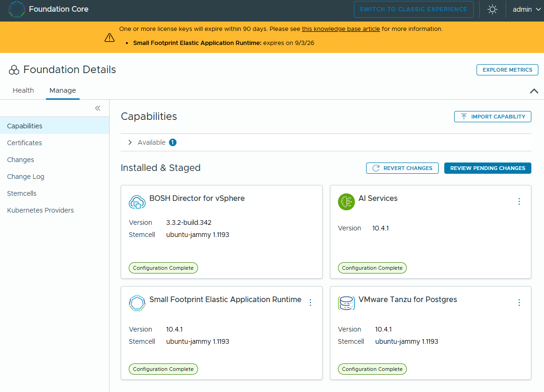This screenshot has height=392, width=544.
Task: Switch to the Health tab
Action: (23, 90)
